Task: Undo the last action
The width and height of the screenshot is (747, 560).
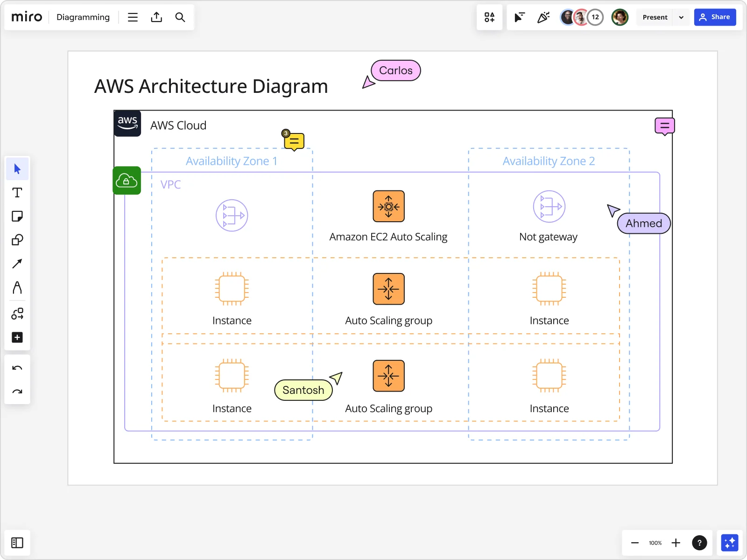Action: [17, 368]
